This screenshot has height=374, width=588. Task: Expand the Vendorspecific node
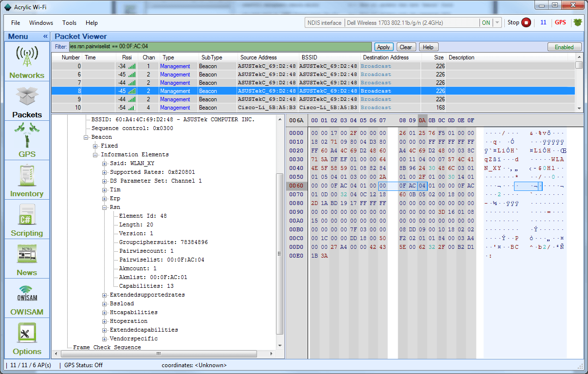tap(105, 339)
